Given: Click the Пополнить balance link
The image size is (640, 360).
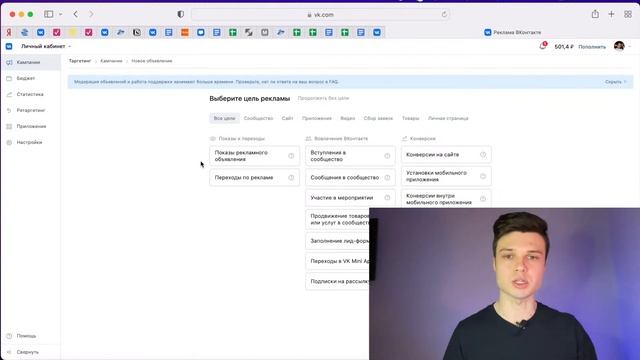Looking at the screenshot, I should point(592,47).
